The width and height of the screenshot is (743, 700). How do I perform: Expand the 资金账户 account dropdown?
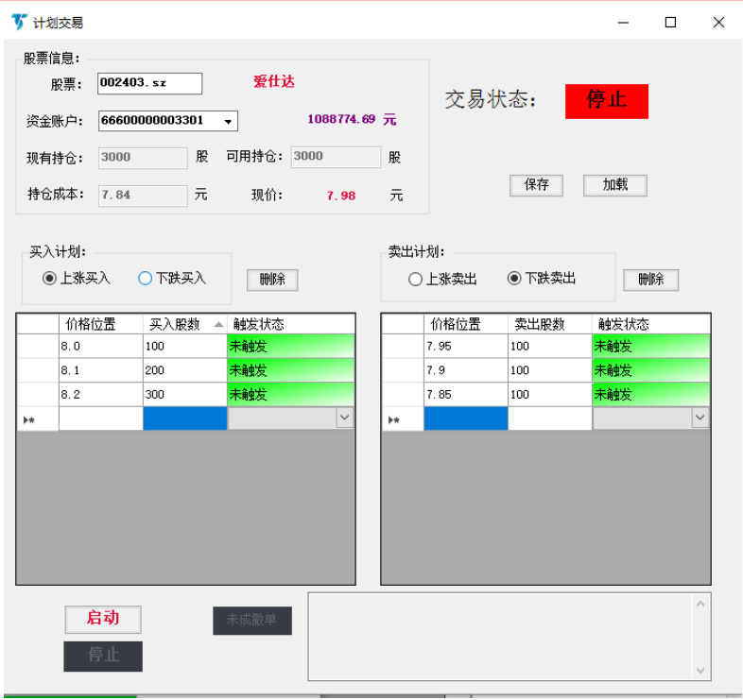(228, 121)
